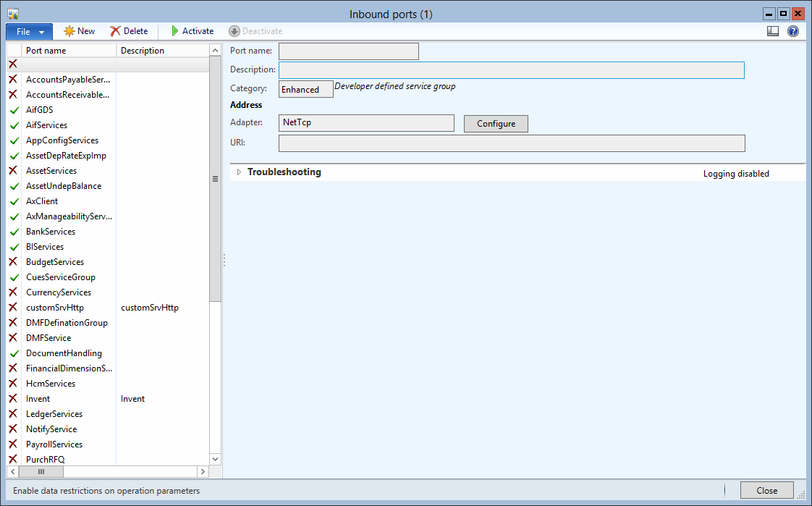The image size is (812, 506).
Task: Sort by the Description column header
Action: tap(162, 51)
